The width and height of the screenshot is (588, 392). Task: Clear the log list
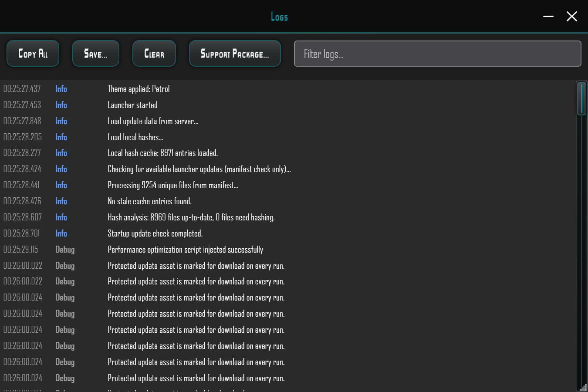pyautogui.click(x=154, y=54)
